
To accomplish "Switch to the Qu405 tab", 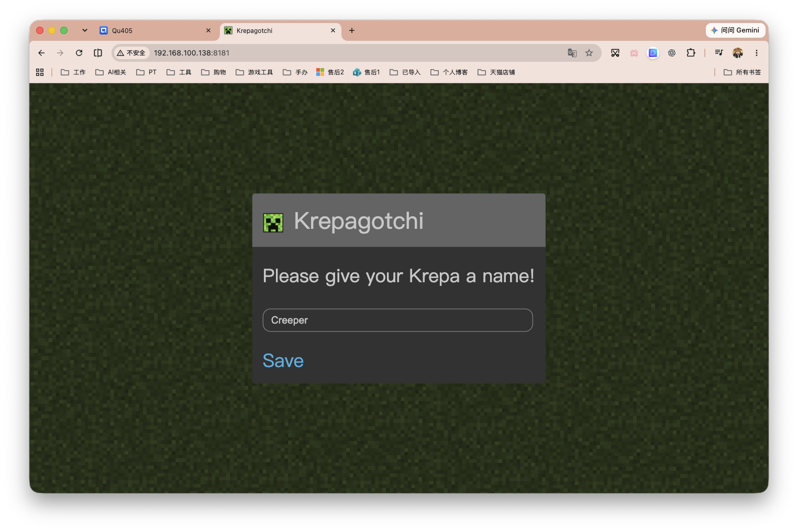I will tap(155, 30).
